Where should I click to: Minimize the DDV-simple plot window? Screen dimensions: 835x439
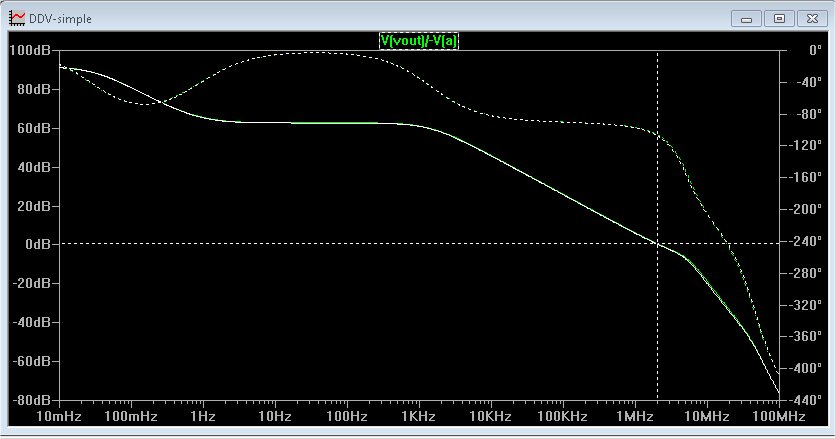tap(746, 19)
